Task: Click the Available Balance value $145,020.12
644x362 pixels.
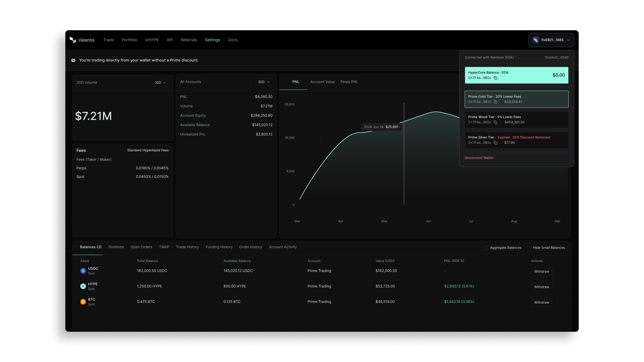Action: pos(262,125)
